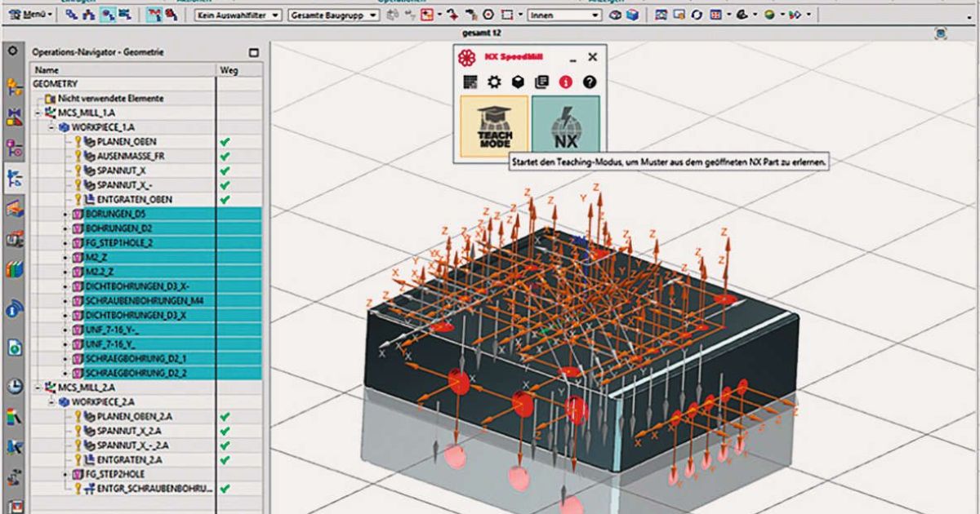Click the gear settings icon in NX SpeedMill

(493, 82)
